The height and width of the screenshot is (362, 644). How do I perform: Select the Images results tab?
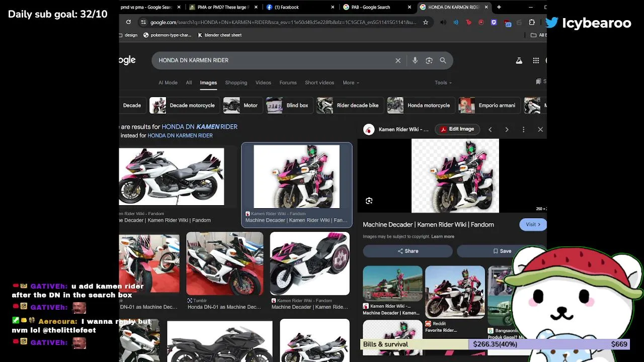208,82
